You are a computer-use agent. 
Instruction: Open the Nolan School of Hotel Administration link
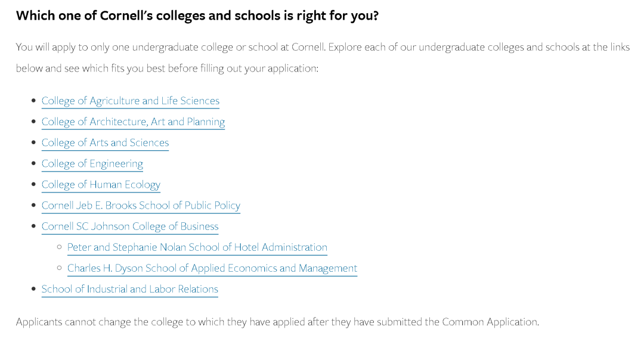click(197, 247)
